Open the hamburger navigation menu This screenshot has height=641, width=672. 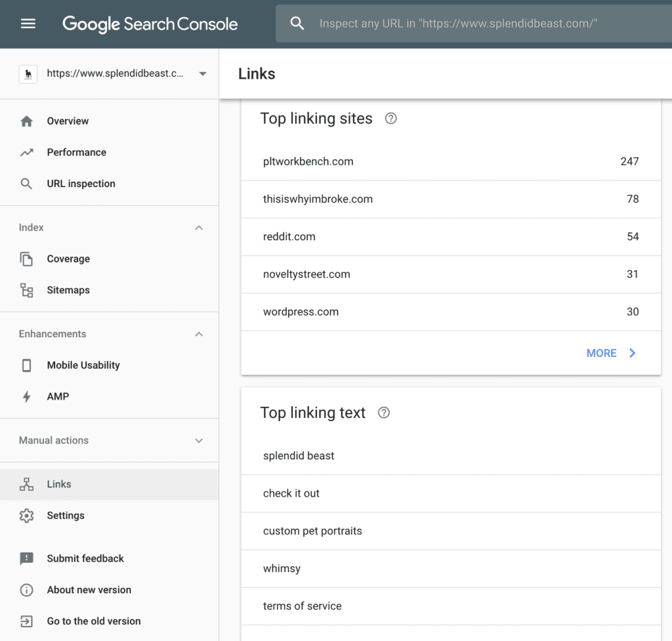28,24
